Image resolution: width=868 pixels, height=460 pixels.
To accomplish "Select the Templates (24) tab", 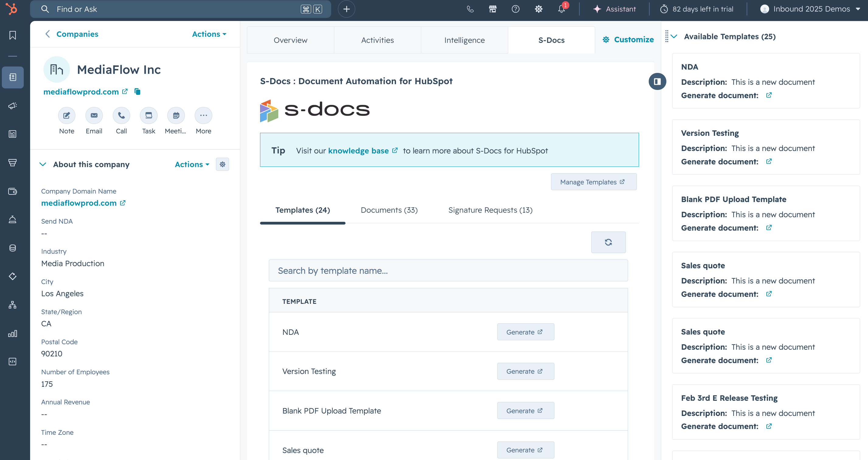I will [303, 210].
